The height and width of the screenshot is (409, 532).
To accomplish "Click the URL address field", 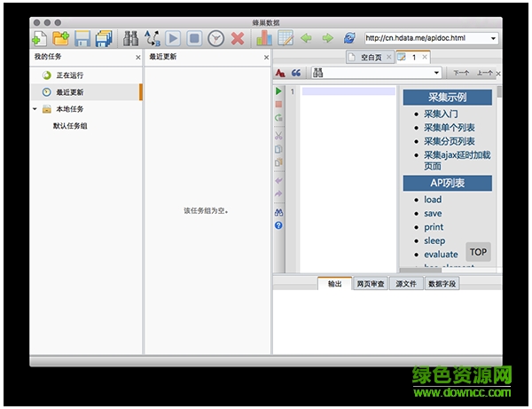I will pyautogui.click(x=426, y=38).
